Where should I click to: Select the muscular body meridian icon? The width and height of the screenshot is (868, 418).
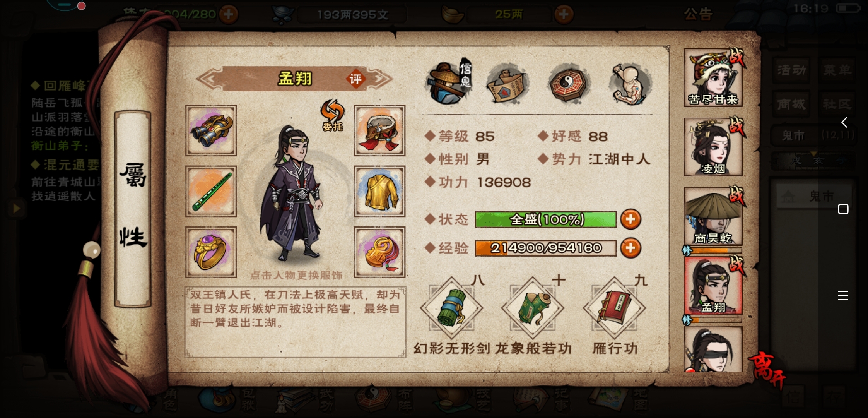click(630, 84)
